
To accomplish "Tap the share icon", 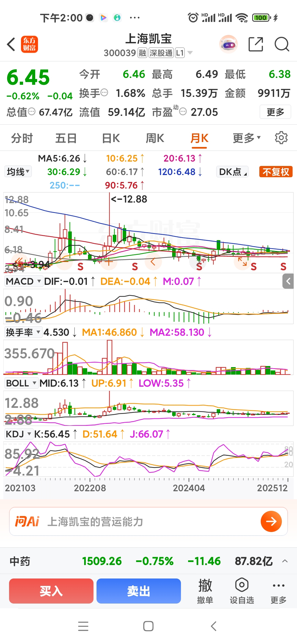I will 256,44.
